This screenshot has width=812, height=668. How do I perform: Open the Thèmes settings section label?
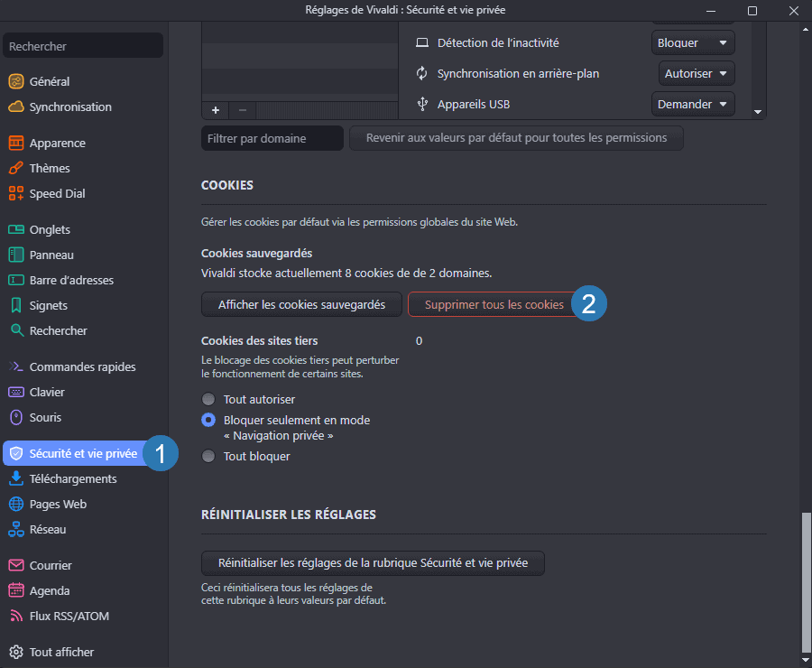(x=50, y=168)
